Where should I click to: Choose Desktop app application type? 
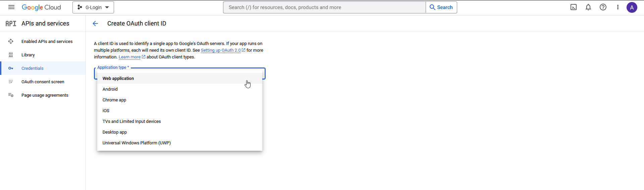(x=180, y=132)
